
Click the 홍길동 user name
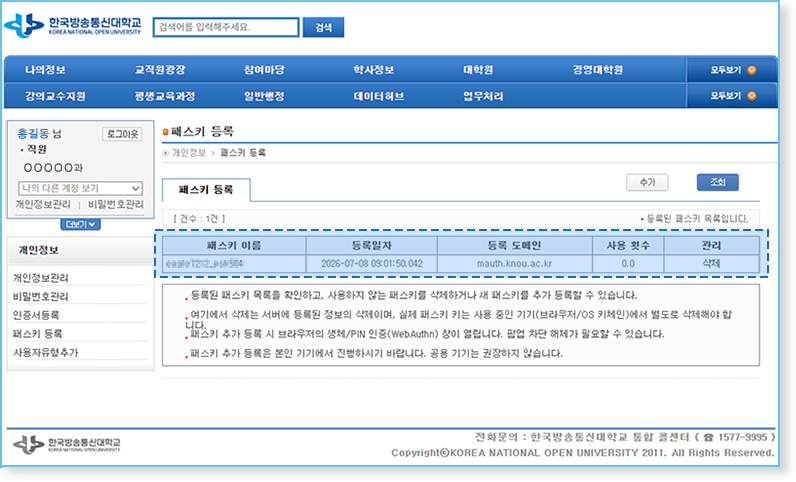[33, 134]
